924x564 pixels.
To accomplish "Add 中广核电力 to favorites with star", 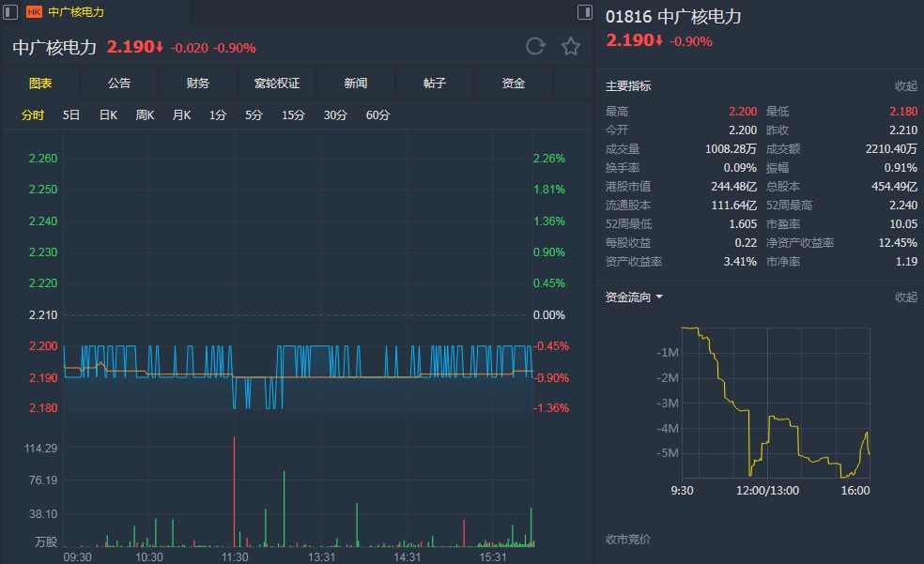I will coord(570,47).
